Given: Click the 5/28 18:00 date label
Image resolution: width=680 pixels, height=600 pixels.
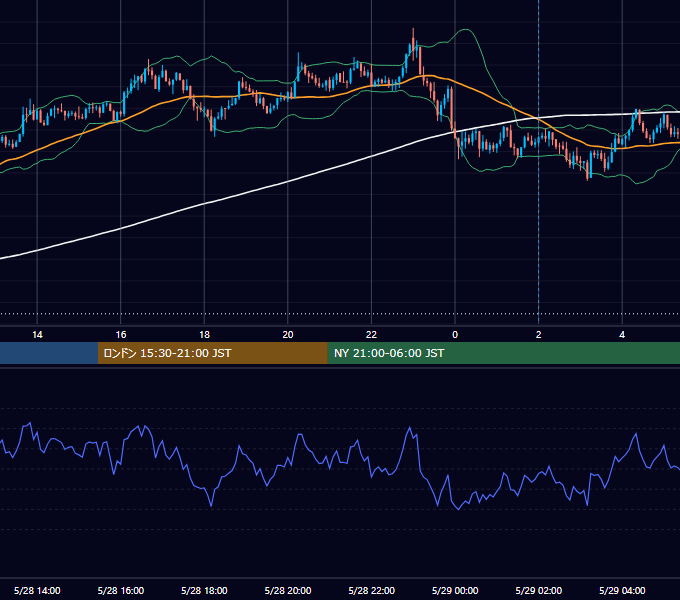Looking at the screenshot, I should (204, 590).
